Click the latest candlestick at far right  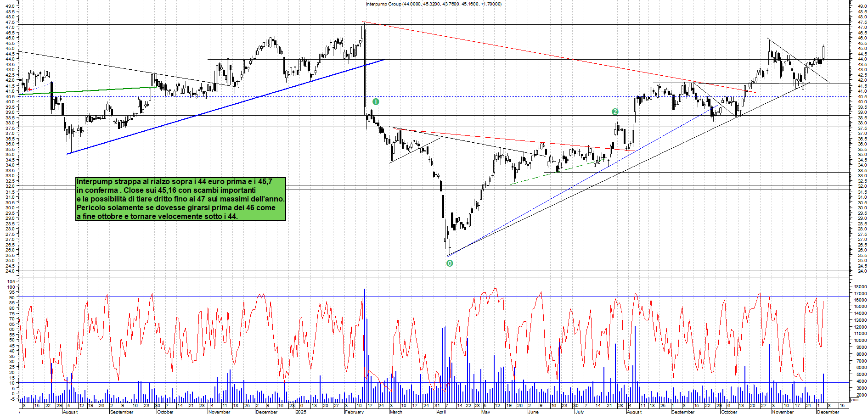(x=823, y=52)
